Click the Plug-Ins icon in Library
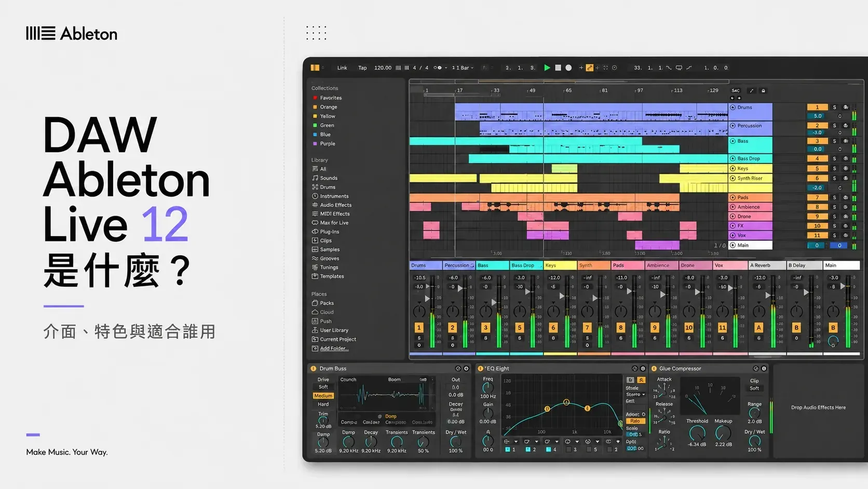The height and width of the screenshot is (489, 868). (315, 231)
